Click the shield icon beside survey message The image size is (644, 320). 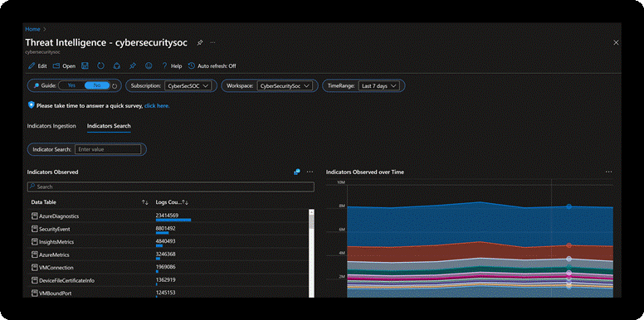[x=32, y=105]
